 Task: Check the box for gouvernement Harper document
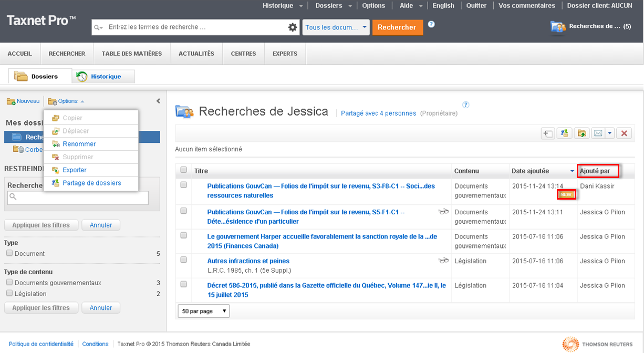(183, 235)
